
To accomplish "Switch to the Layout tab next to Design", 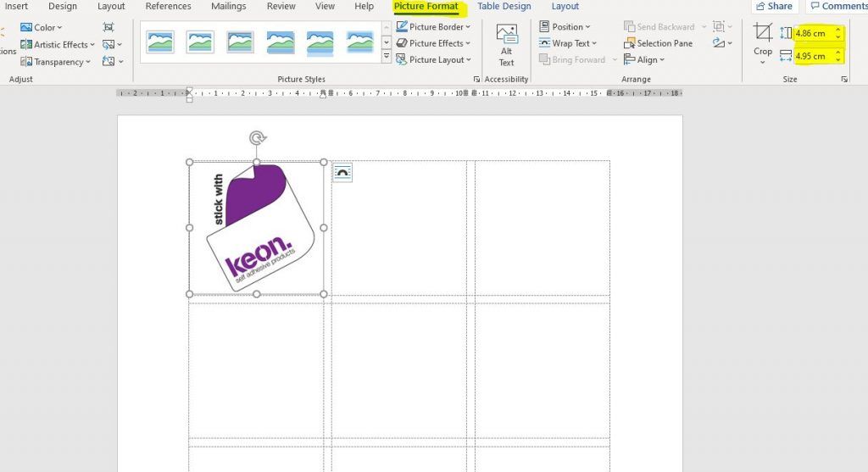I will [111, 6].
